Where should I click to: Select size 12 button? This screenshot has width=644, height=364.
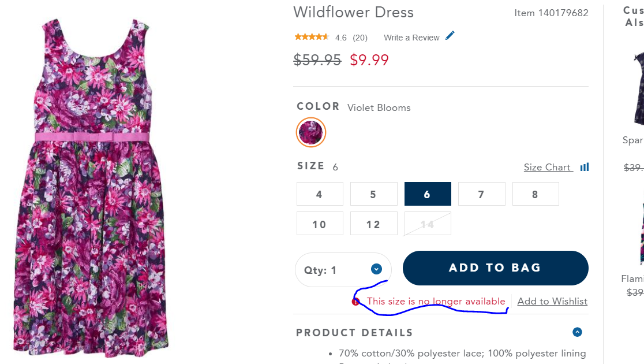[x=373, y=224]
